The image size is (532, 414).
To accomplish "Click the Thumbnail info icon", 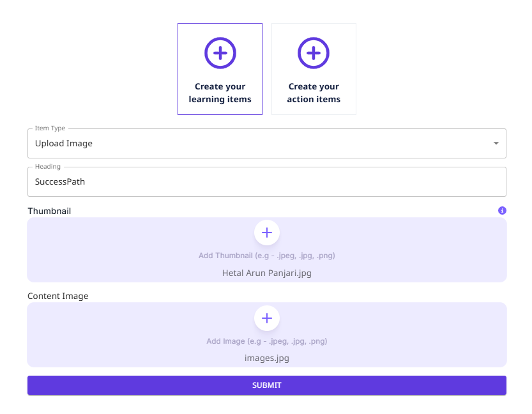I will (502, 210).
